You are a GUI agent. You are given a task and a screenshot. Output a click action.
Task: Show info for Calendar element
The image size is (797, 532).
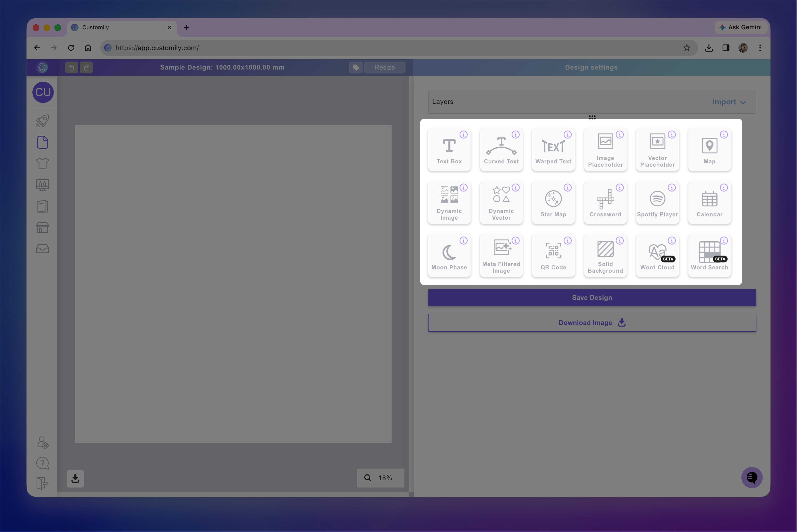(x=724, y=188)
